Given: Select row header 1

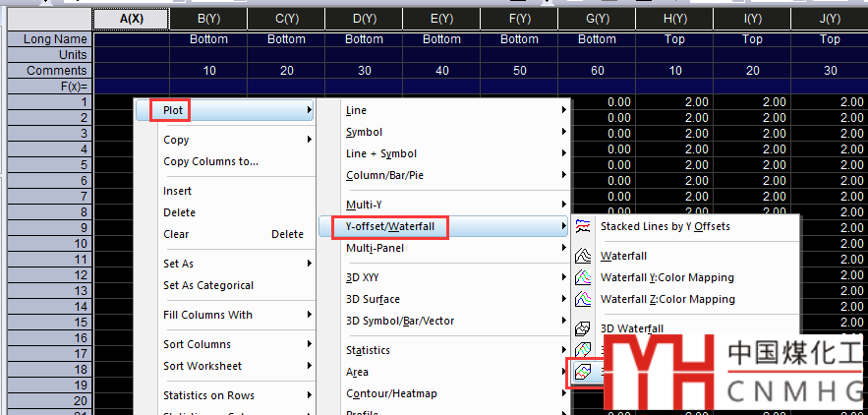Looking at the screenshot, I should point(50,102).
